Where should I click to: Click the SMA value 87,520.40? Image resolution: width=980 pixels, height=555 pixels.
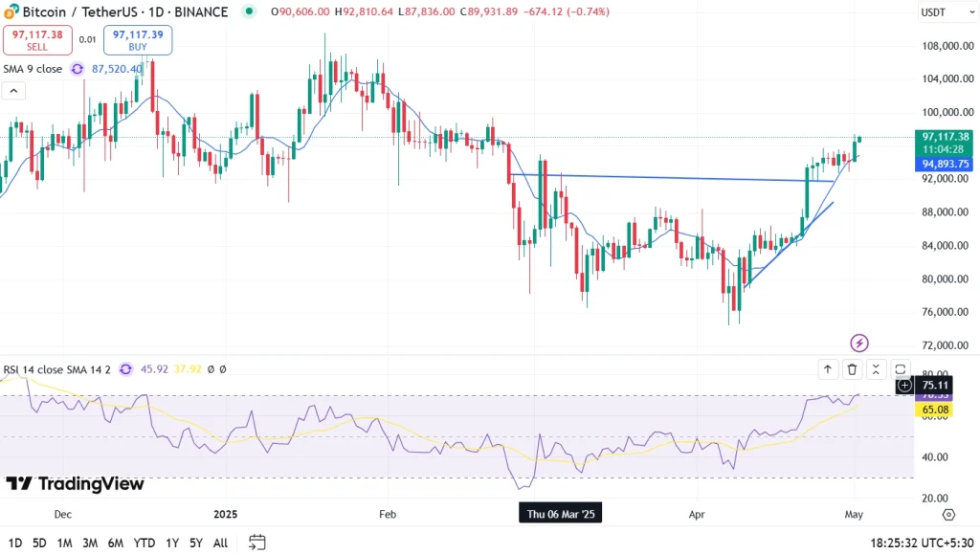click(x=117, y=69)
